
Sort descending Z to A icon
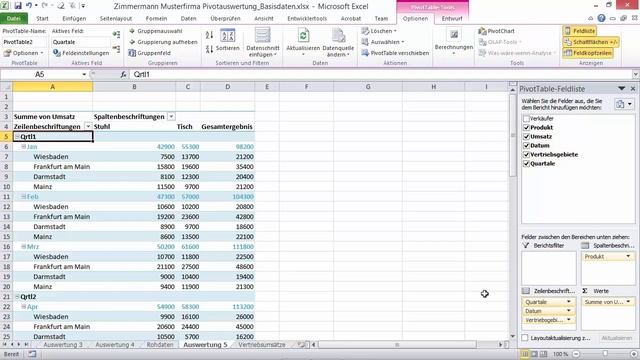click(209, 49)
